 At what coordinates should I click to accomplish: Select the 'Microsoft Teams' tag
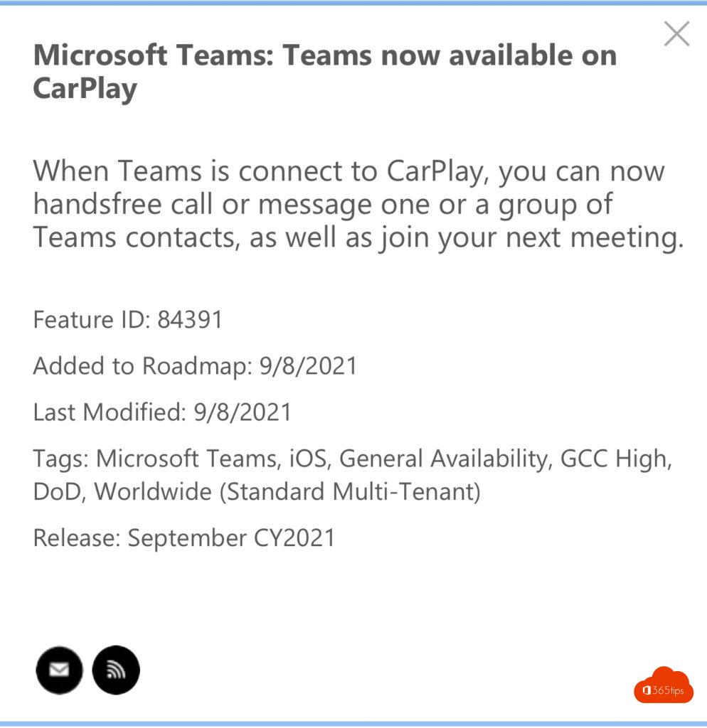point(186,459)
